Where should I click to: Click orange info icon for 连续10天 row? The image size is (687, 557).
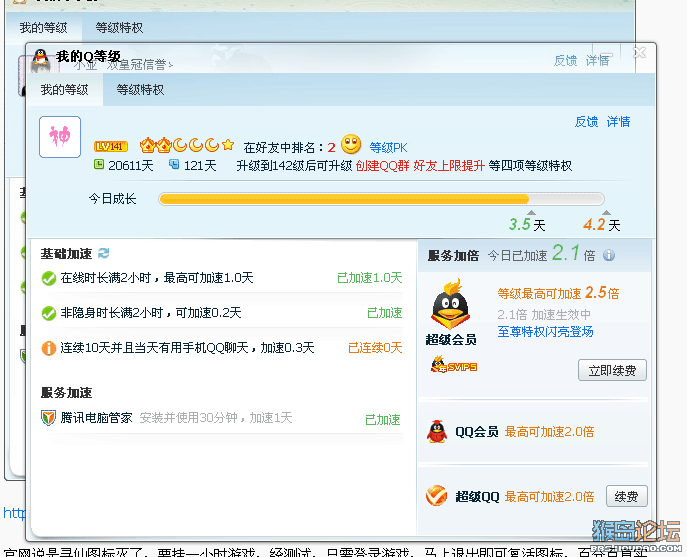[x=49, y=348]
